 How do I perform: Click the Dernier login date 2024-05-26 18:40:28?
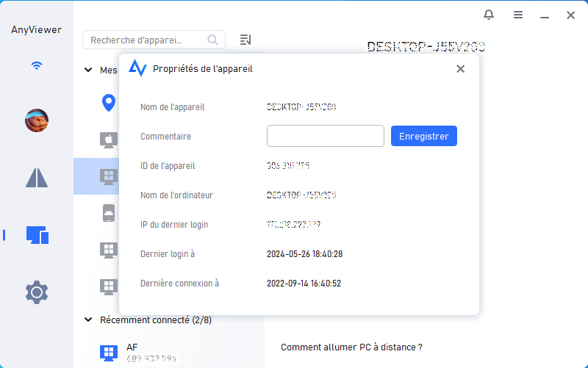(304, 254)
